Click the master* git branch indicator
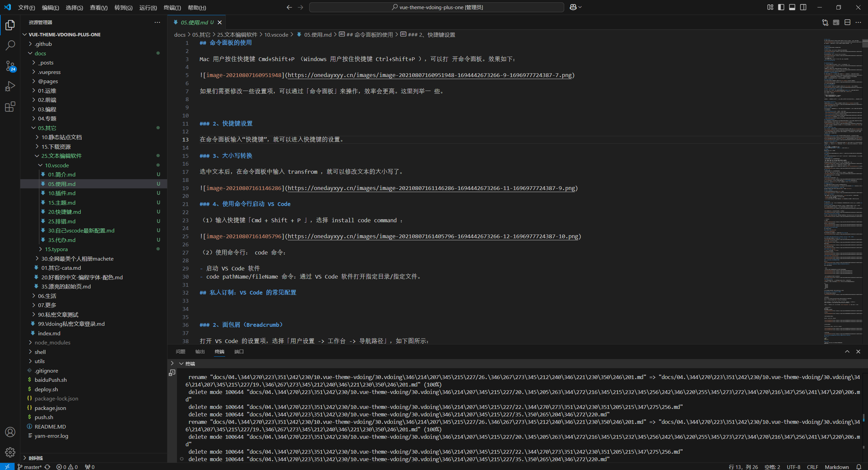Image resolution: width=868 pixels, height=470 pixels. (x=29, y=467)
